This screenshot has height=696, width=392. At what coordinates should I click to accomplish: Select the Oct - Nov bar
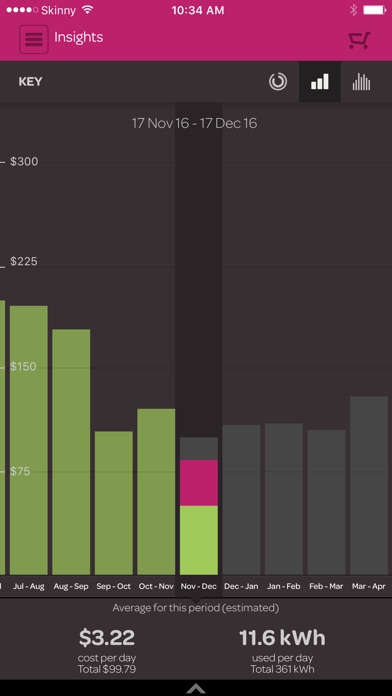[x=156, y=492]
